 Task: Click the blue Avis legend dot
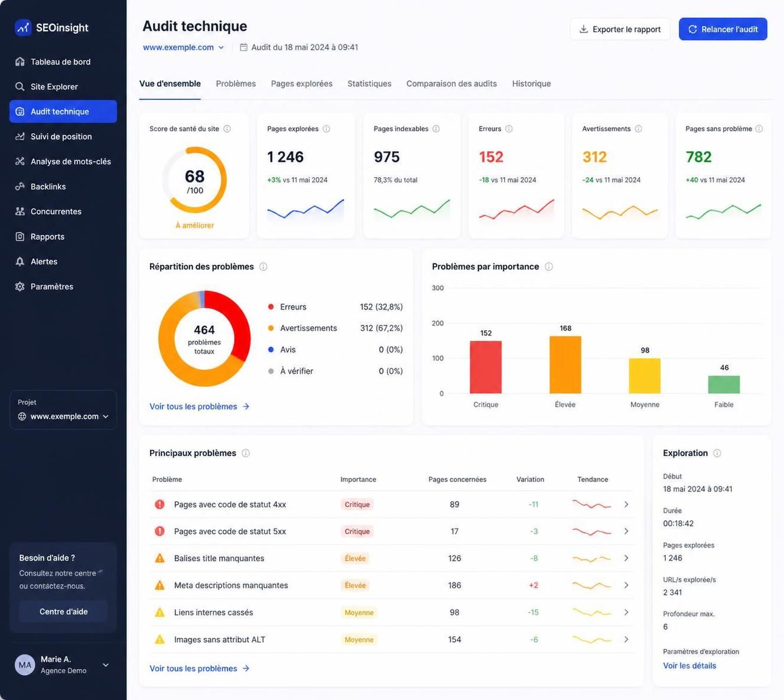click(x=271, y=350)
